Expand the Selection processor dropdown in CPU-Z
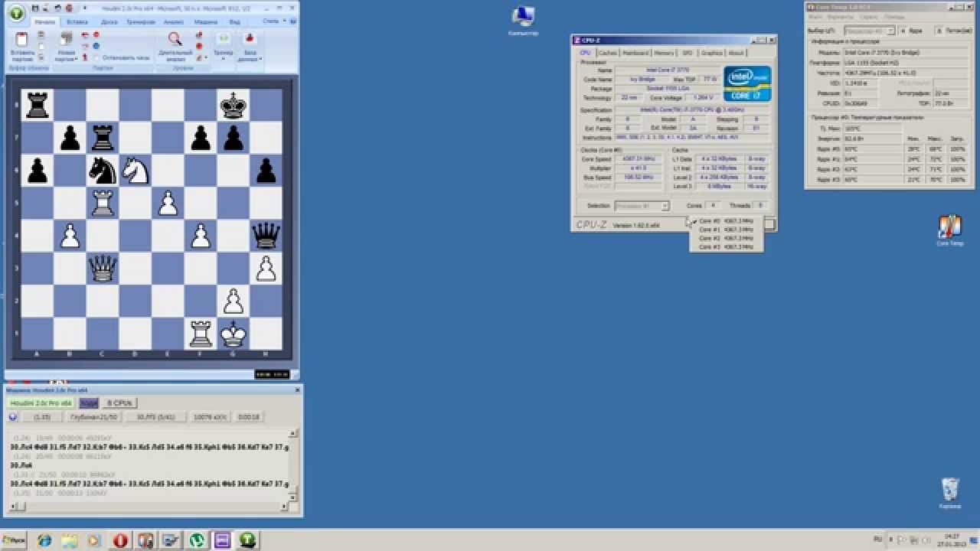The width and height of the screenshot is (980, 551). [x=665, y=206]
